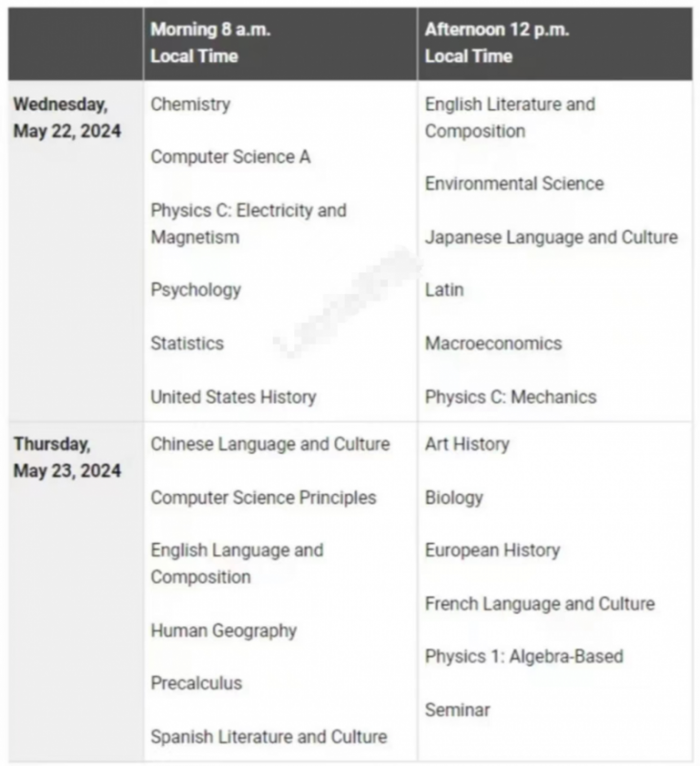The width and height of the screenshot is (700, 766).
Task: Click the Psychology exam listing
Action: (x=196, y=290)
